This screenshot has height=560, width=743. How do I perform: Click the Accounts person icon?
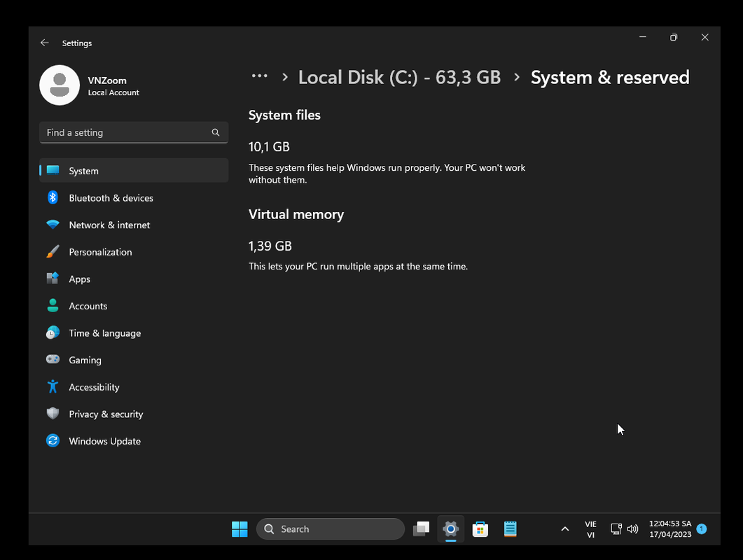[53, 306]
